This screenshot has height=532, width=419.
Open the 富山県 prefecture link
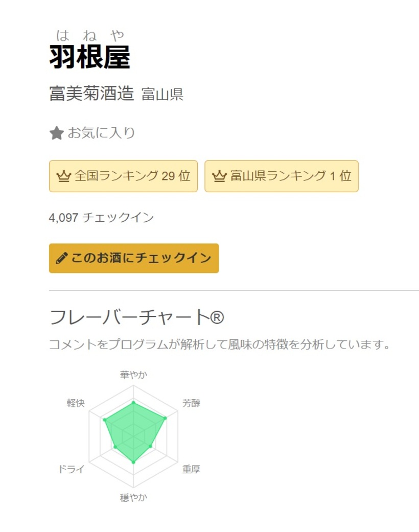pos(162,95)
